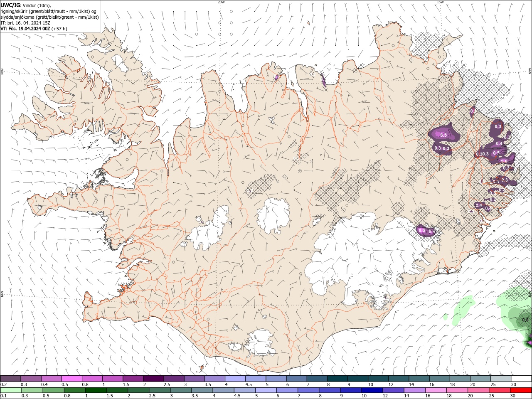This screenshot has height=399, width=532.
Task: Click the header line 'slydda/snjókoma (grátt/bleikt/grænt - mm/1klst)'
Action: pos(50,17)
